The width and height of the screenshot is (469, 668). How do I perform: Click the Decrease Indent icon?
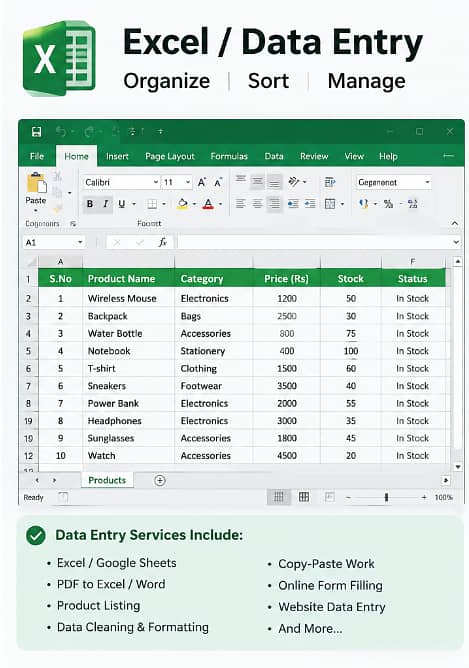point(293,204)
